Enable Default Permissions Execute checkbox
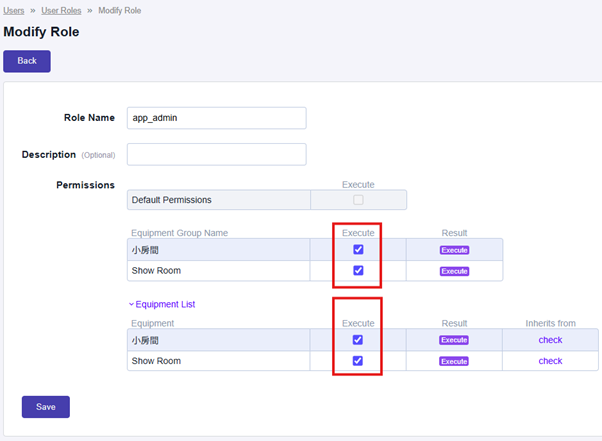Screen dimensions: 602x441 tap(358, 200)
